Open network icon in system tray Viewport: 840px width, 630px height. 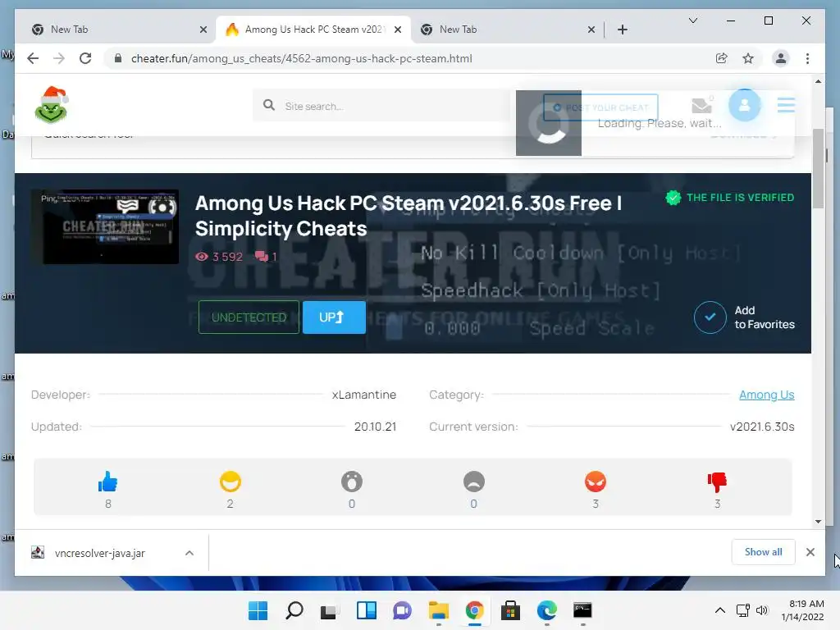742,610
